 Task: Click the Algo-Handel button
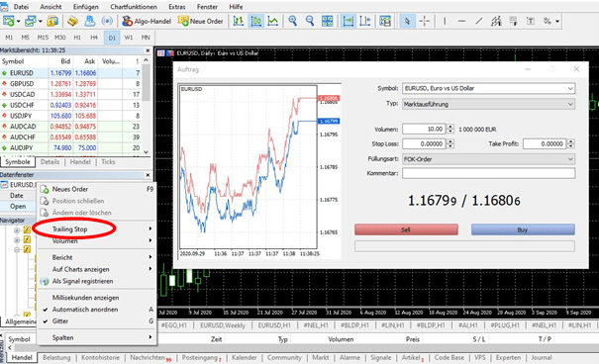tap(147, 21)
